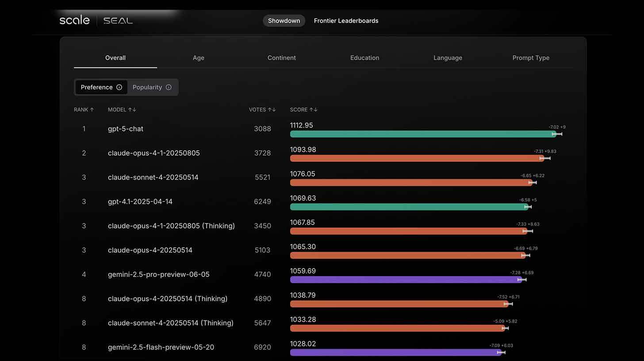This screenshot has width=644, height=361.
Task: Click the score value 1069.63
Action: point(303,198)
